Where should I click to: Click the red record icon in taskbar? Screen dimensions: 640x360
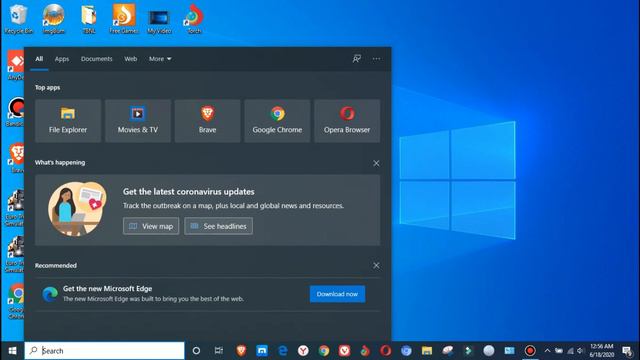(x=530, y=351)
